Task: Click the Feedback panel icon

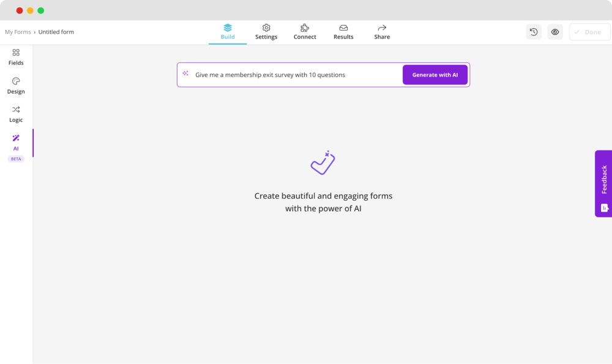Action: click(x=604, y=209)
